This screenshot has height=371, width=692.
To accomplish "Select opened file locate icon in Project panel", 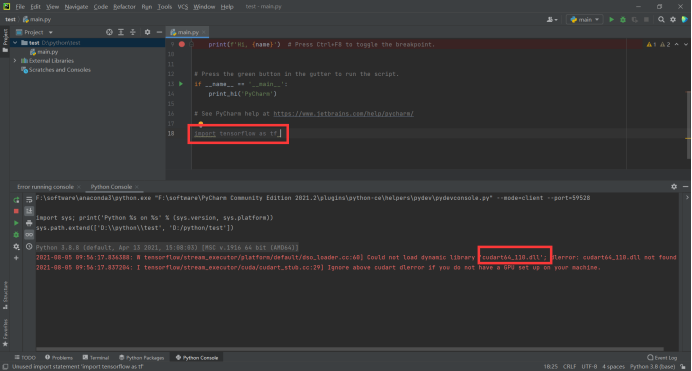I will [x=109, y=32].
